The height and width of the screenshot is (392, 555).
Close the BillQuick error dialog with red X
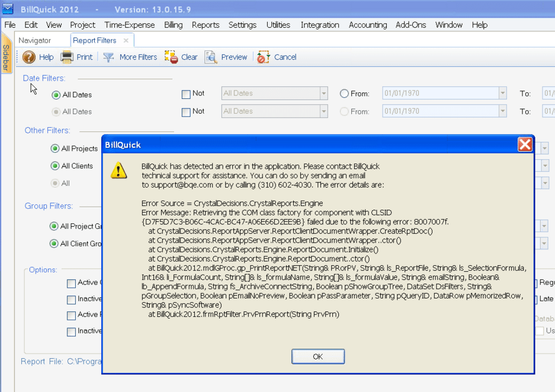coord(525,144)
